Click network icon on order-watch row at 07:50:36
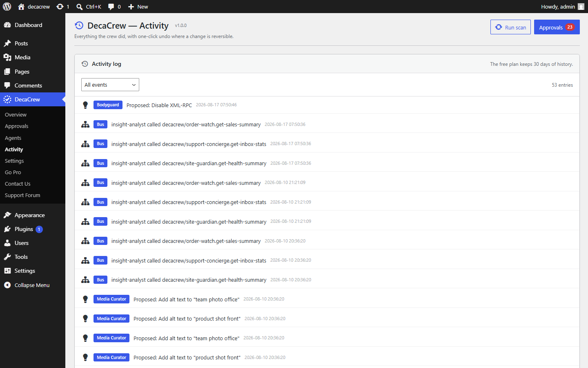Screen dimensions: 588x368 (x=85, y=124)
